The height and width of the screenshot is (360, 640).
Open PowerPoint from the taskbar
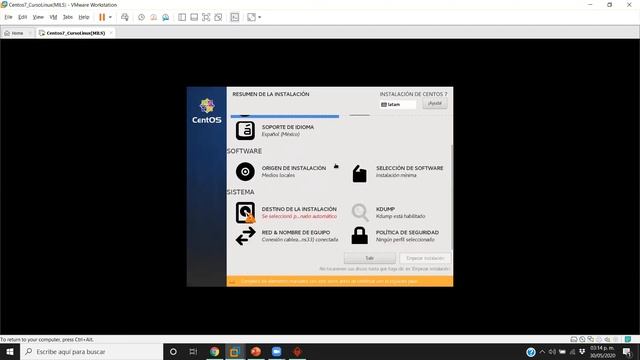(256, 351)
